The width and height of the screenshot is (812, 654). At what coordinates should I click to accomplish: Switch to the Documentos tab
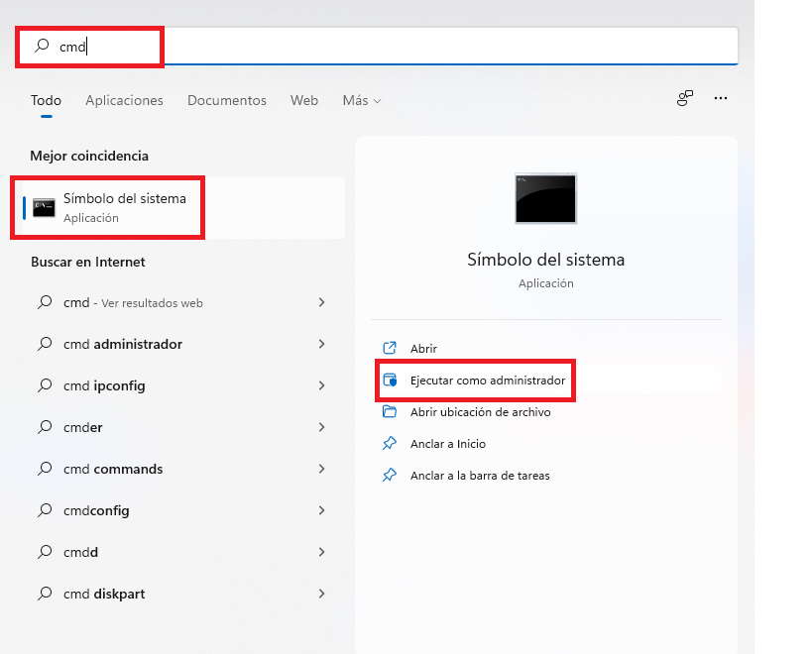tap(226, 100)
